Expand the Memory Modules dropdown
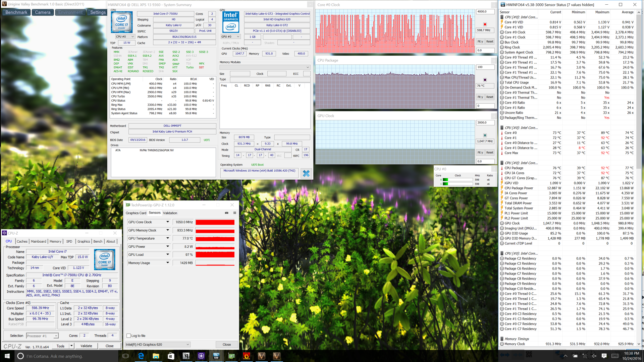The width and height of the screenshot is (644, 362). (265, 67)
